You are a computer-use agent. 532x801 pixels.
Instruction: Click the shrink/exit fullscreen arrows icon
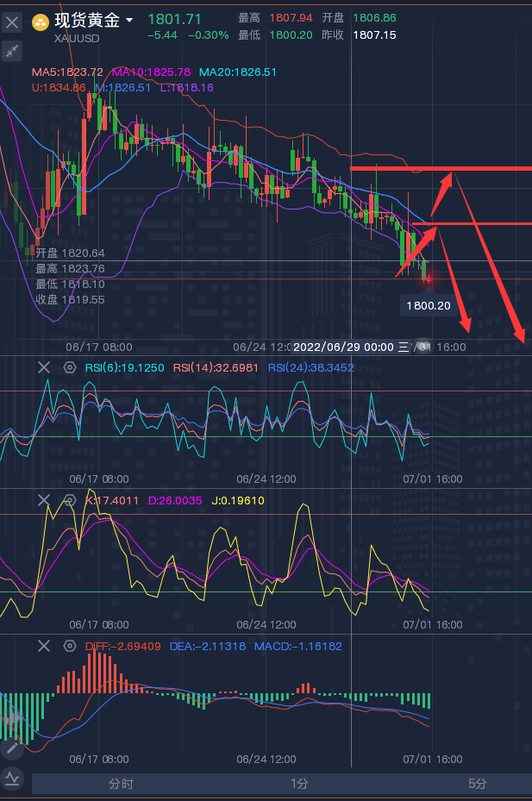(12, 51)
